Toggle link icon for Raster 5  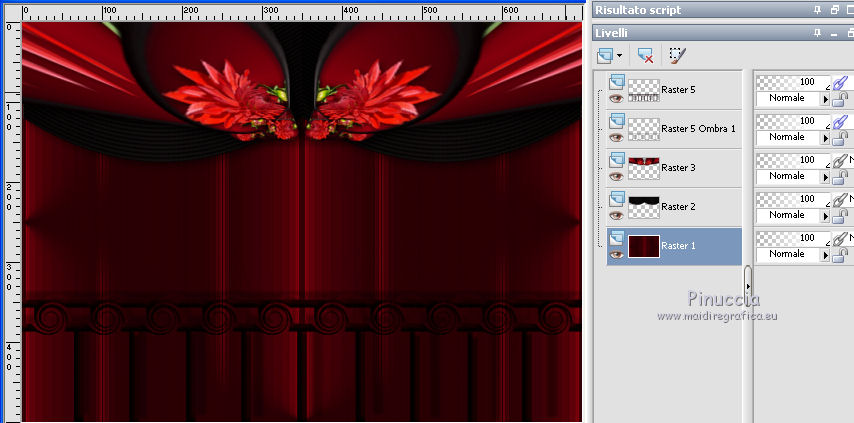point(840,83)
